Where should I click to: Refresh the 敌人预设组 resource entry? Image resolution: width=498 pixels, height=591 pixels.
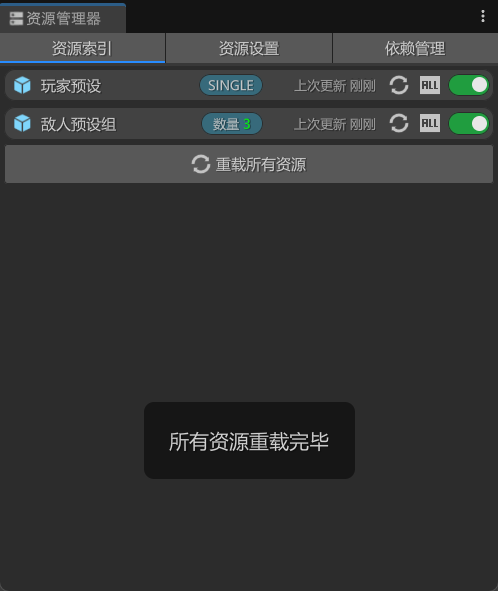click(x=399, y=124)
